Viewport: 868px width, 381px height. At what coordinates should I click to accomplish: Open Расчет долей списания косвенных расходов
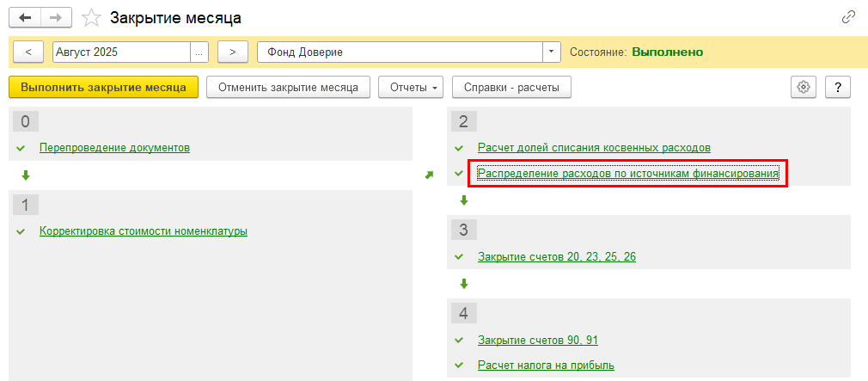(x=594, y=148)
